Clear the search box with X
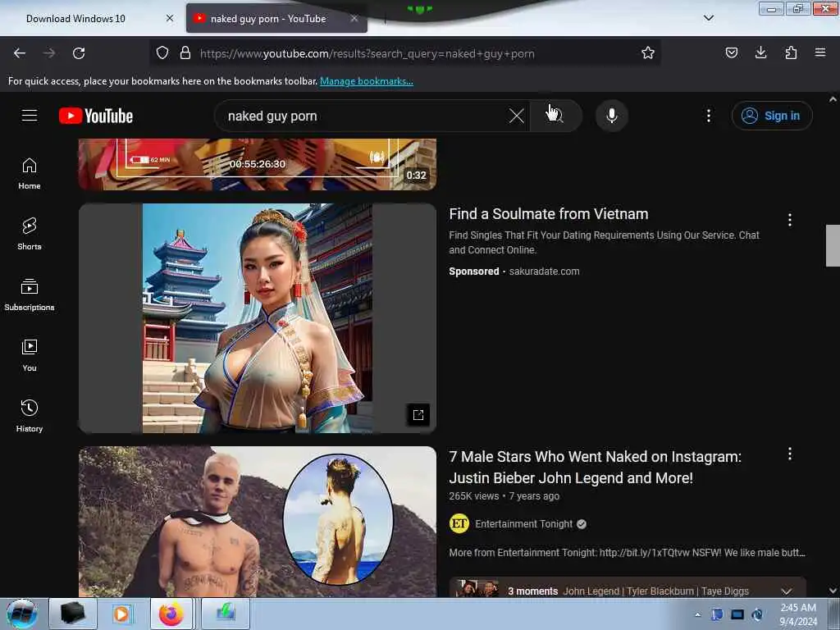 click(x=517, y=116)
